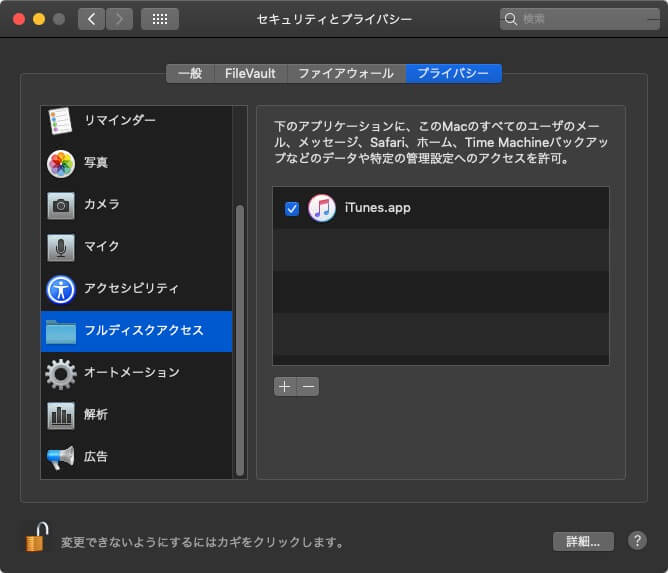
Task: Select 解析 in the sidebar list
Action: click(136, 415)
